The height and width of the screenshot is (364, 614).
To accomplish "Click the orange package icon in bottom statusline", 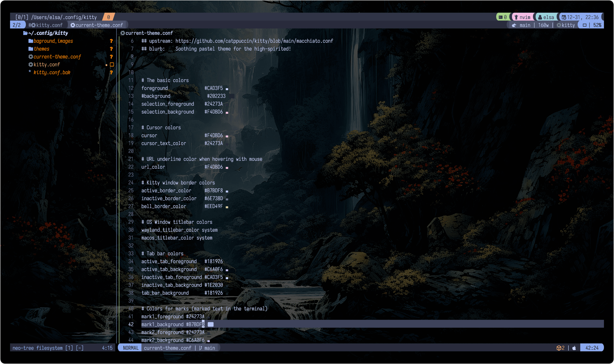I will coord(559,348).
